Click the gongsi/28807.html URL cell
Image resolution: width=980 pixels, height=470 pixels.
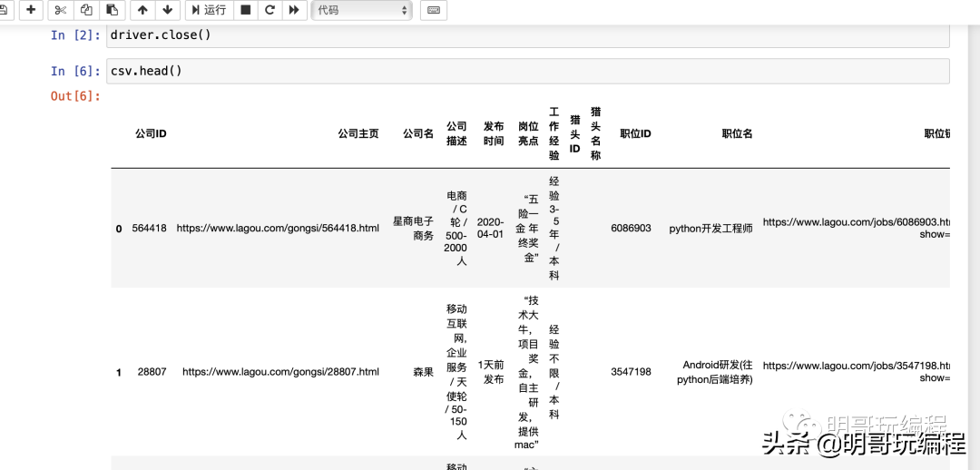280,372
